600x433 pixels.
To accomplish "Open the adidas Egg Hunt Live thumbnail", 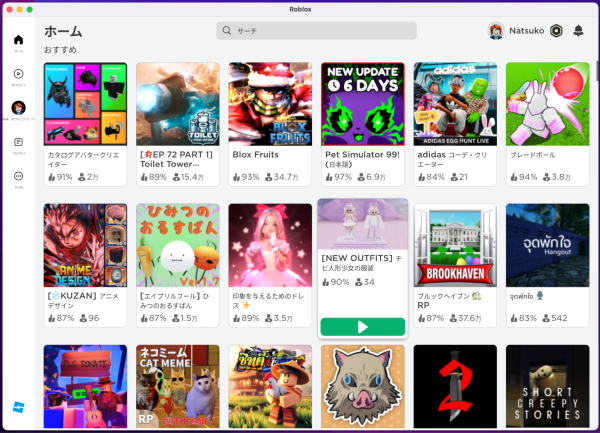I will 455,104.
